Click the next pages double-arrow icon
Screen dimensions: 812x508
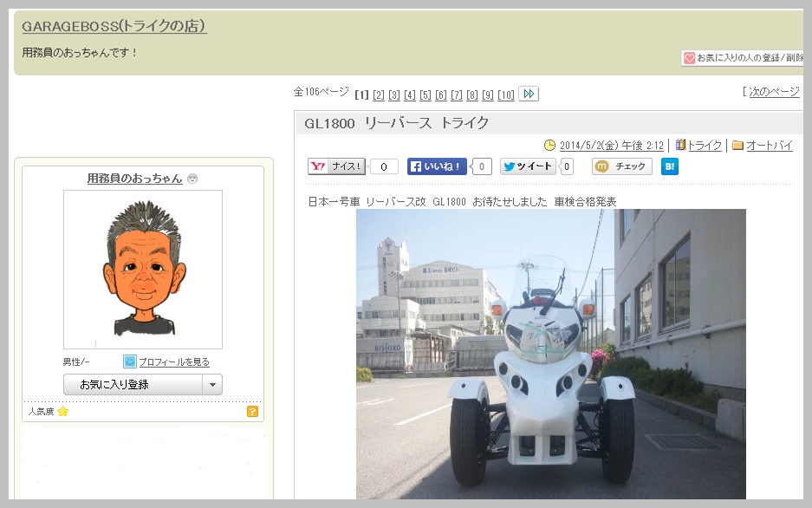point(529,94)
